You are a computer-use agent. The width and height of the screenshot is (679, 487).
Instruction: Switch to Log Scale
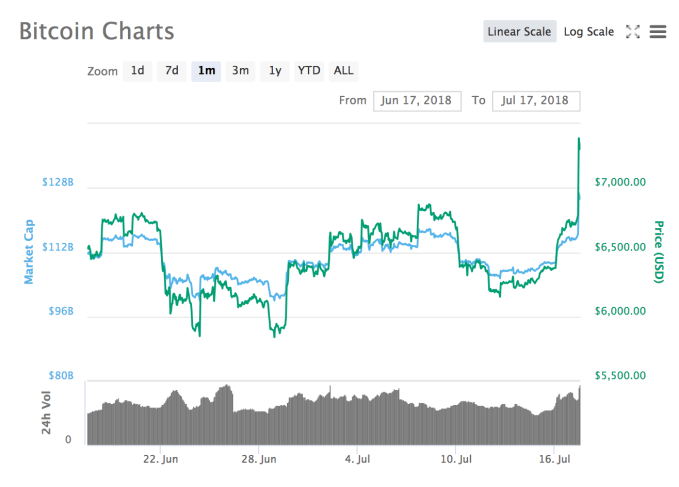click(588, 32)
